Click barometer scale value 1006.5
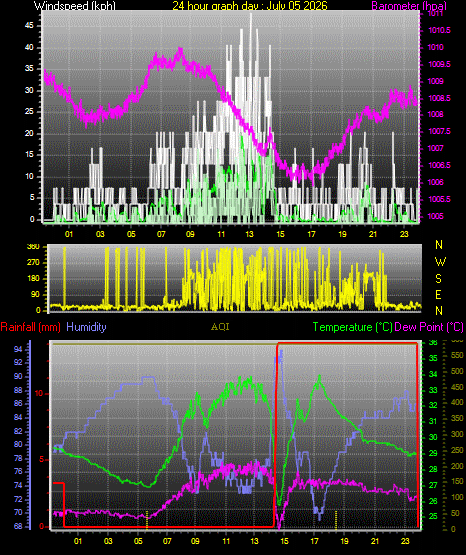The image size is (466, 555). coord(439,165)
